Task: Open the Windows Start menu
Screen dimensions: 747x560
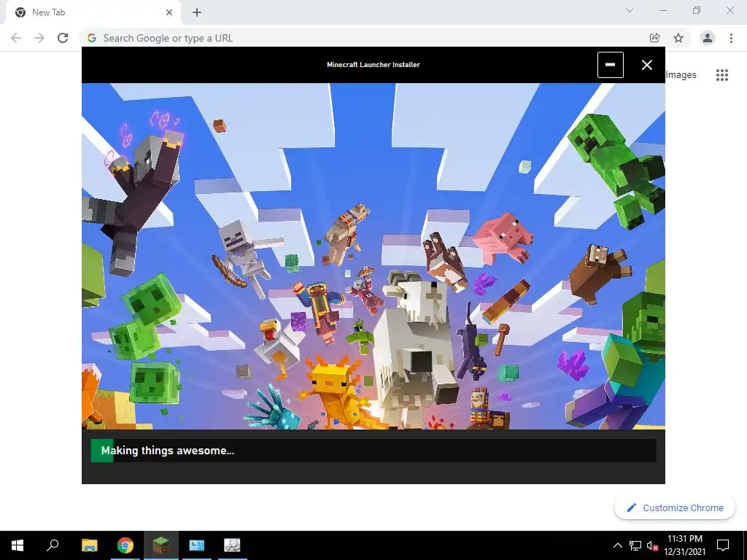Action: click(x=18, y=545)
